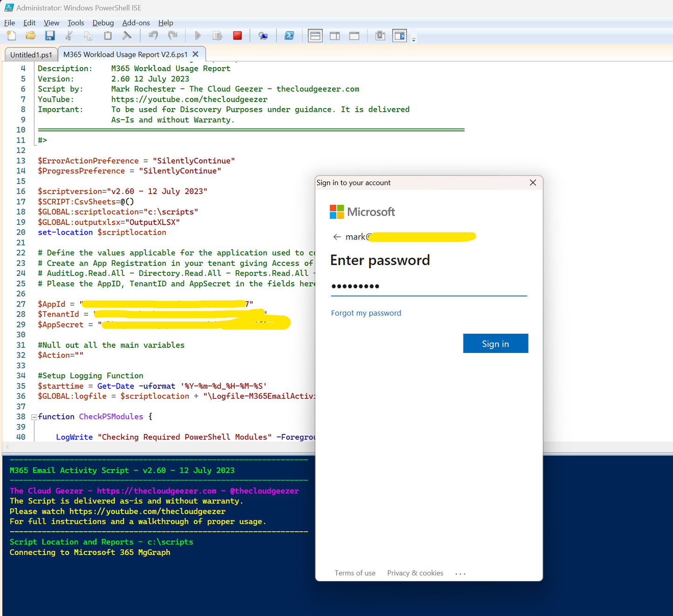673x616 pixels.
Task: Toggle Show Script Pane Right layout
Action: [335, 35]
